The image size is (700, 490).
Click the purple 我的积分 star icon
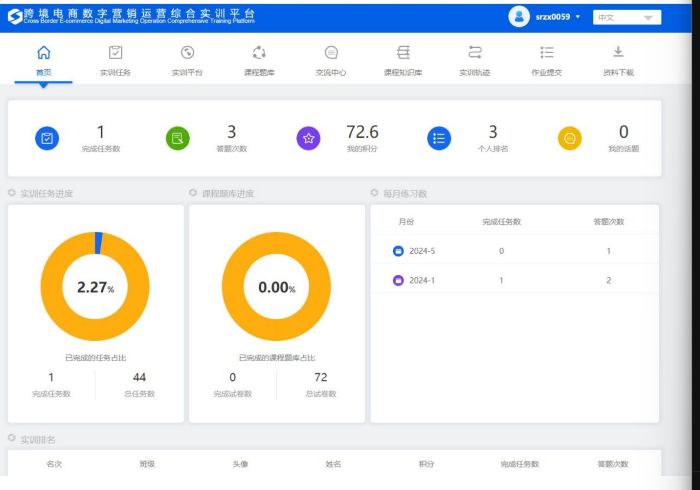308,140
